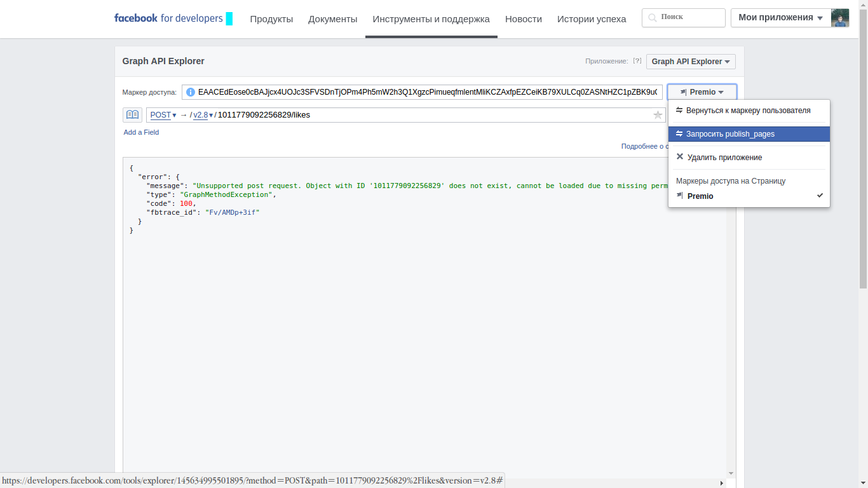868x488 pixels.
Task: Star the current request as favorite
Action: tap(658, 115)
